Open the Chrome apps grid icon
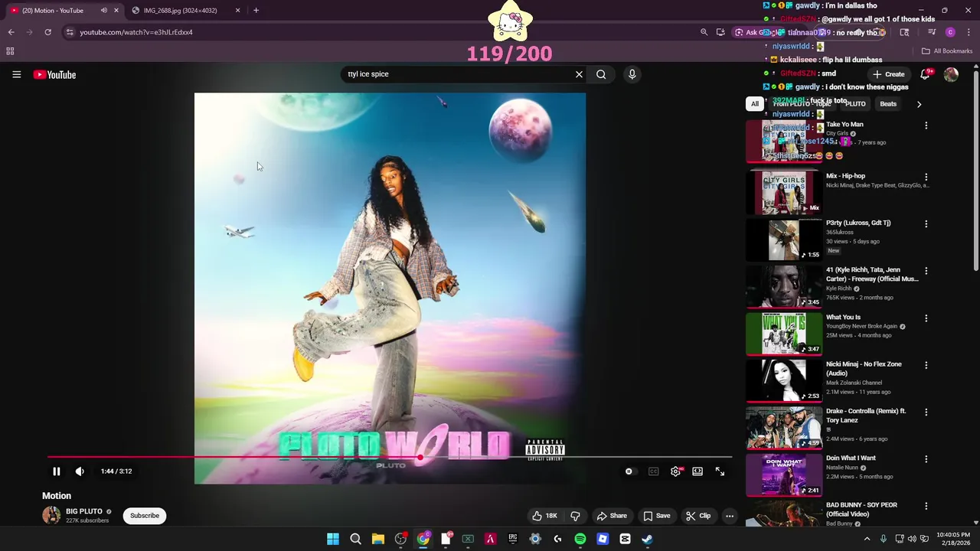The width and height of the screenshot is (980, 551). [x=10, y=51]
